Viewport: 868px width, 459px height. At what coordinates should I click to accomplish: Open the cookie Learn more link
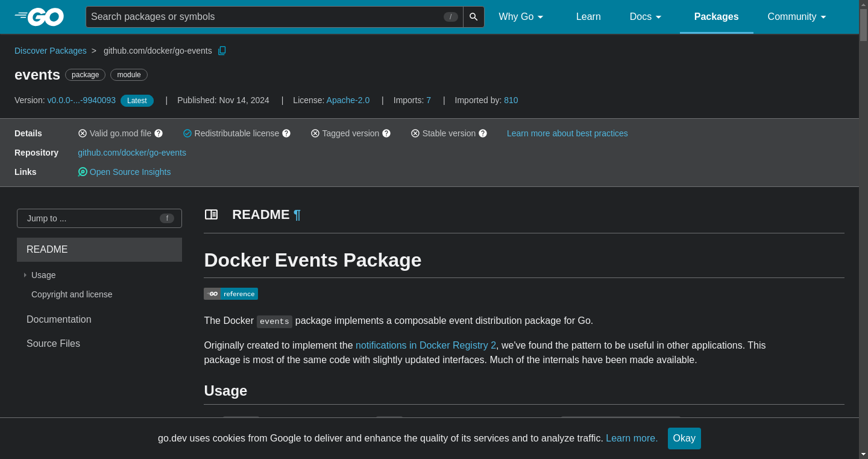[x=632, y=438]
